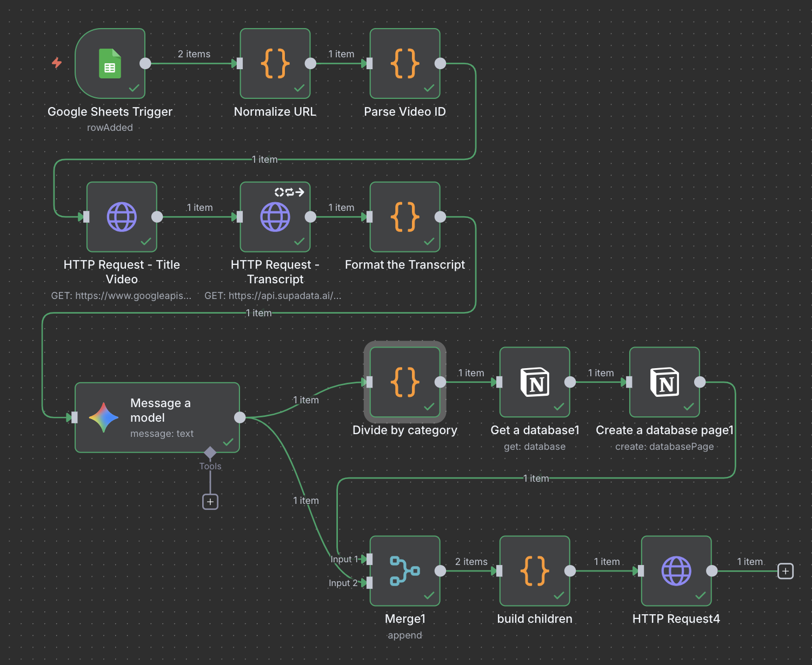Click the HTTP Request4 output connector dot
The height and width of the screenshot is (665, 812).
click(712, 571)
